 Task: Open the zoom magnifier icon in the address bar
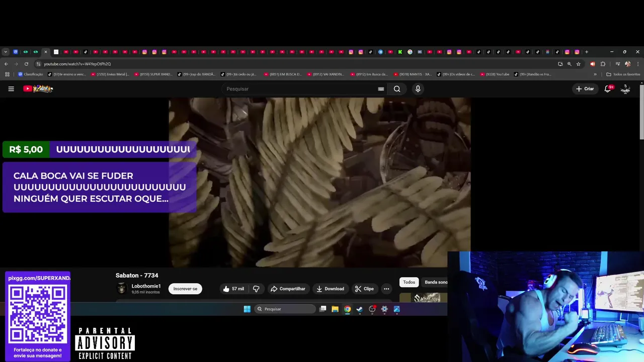[x=569, y=64]
